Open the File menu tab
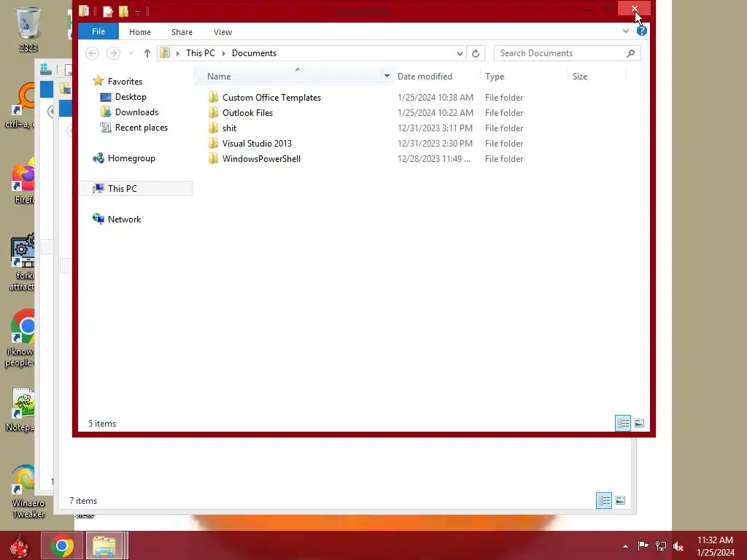This screenshot has height=560, width=747. point(98,31)
